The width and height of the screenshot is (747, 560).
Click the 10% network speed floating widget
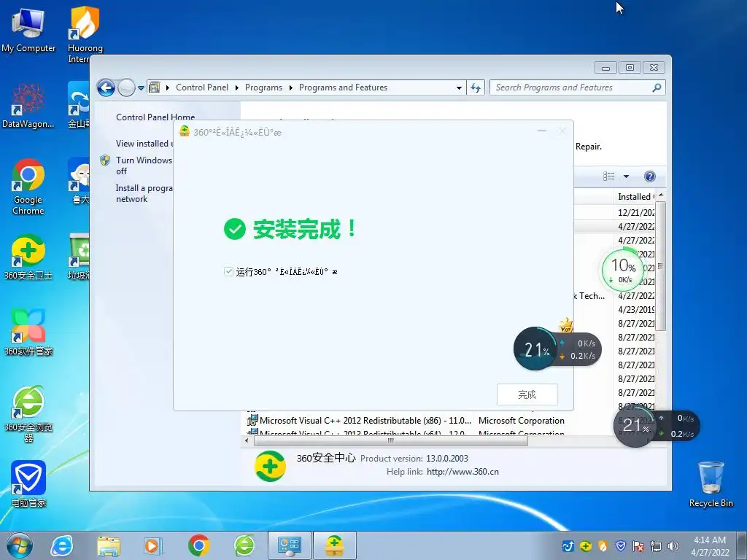click(x=624, y=270)
